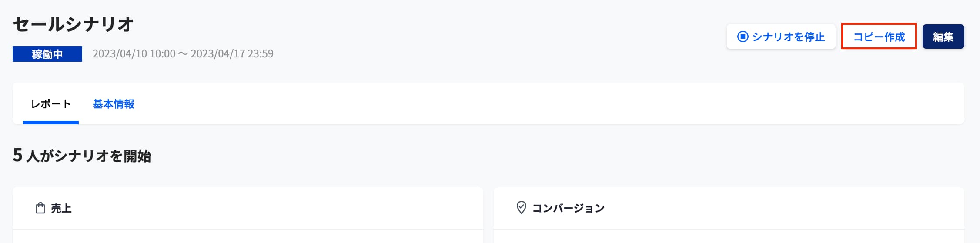Click empty space in the コンバージョン card header

click(783, 208)
